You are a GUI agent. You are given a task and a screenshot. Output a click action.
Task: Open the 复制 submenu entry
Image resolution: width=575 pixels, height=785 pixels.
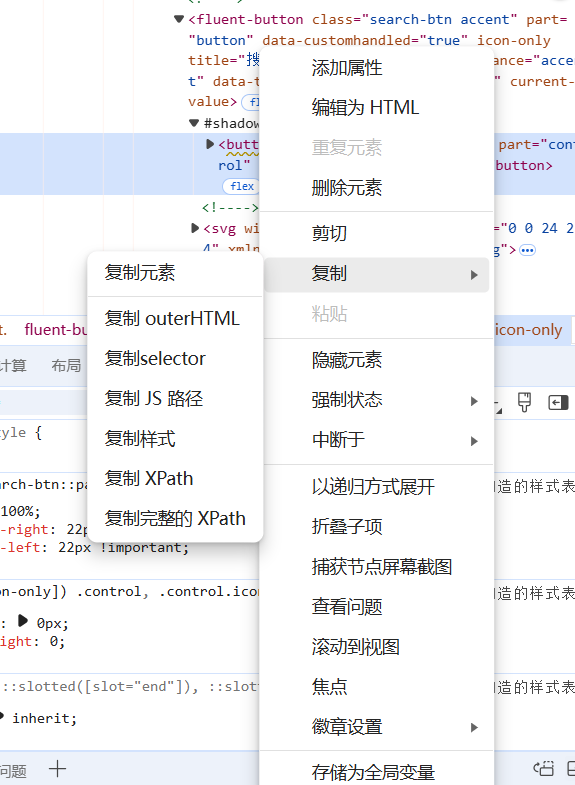click(x=376, y=274)
